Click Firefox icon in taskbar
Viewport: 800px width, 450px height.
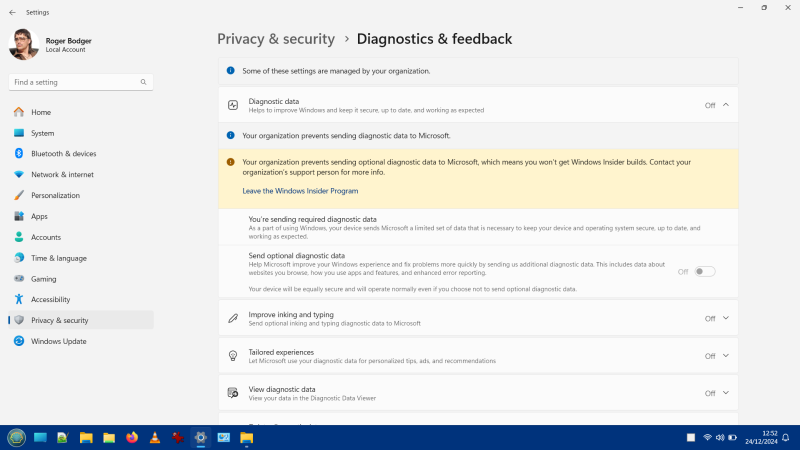132,438
